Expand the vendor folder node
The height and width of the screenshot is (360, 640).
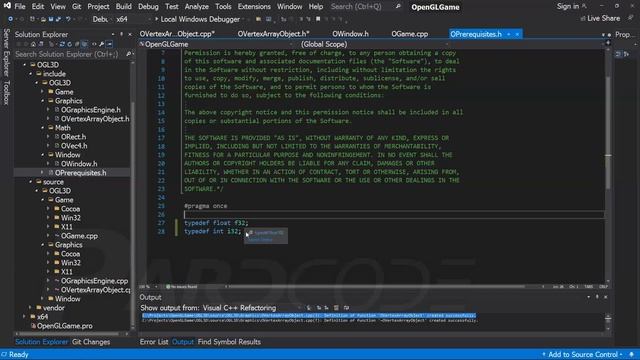click(31, 308)
